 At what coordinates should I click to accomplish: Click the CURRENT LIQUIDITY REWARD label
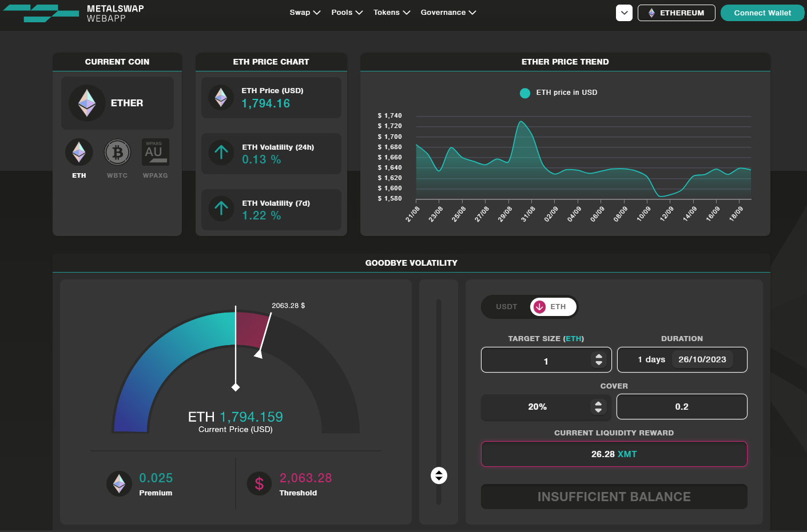tap(614, 433)
